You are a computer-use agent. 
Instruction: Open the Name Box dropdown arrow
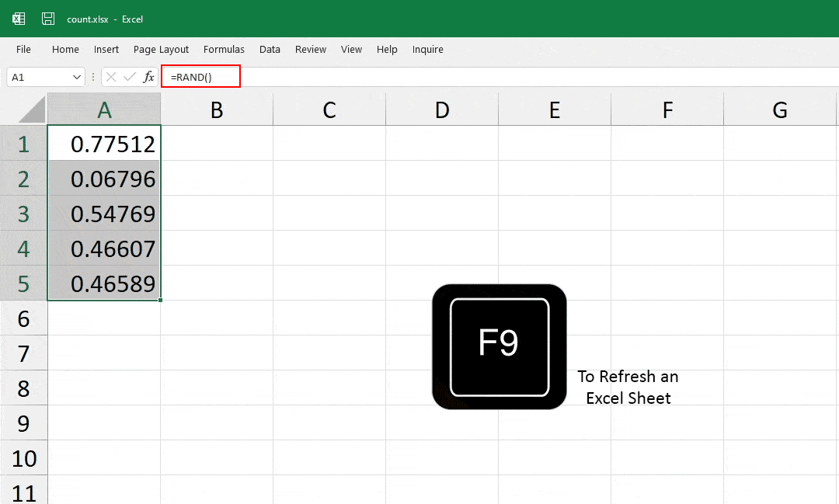tap(75, 77)
